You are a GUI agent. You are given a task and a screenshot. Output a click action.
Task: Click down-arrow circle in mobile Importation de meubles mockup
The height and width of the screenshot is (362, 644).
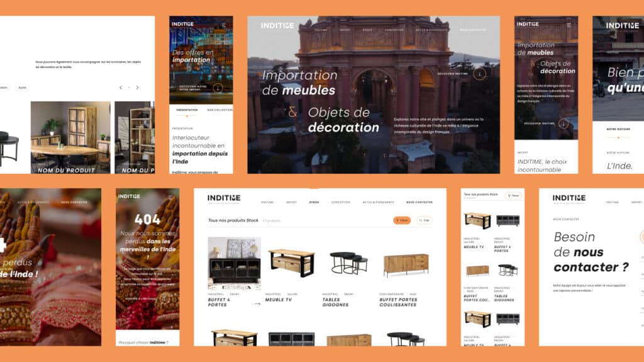click(563, 123)
